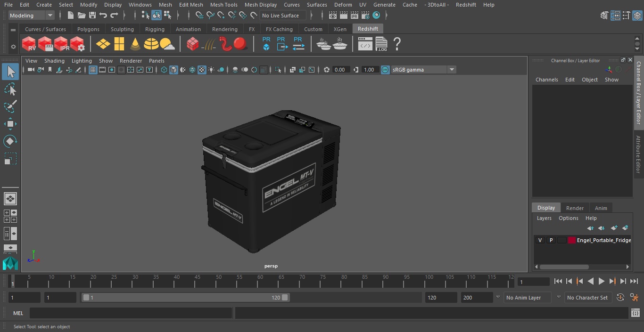644x332 pixels.
Task: Activate the Paint Selection tool
Action: click(x=10, y=106)
